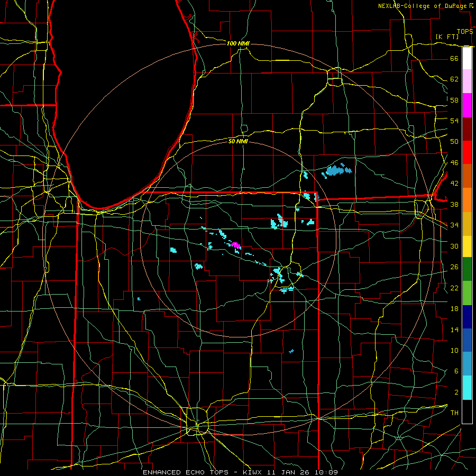The height and width of the screenshot is (476, 476).
Task: Click the '50 NMI' range ring label
Action: (238, 141)
